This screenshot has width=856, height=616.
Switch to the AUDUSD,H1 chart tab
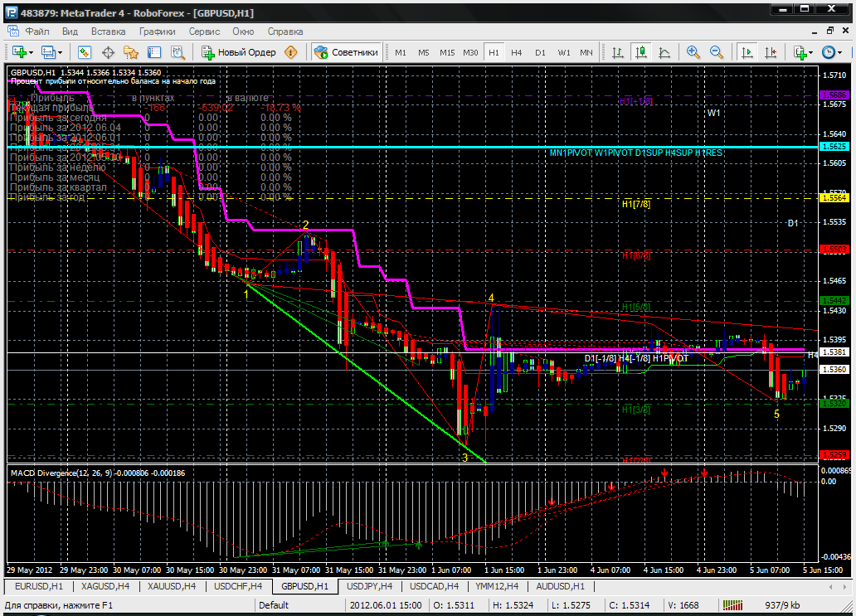click(560, 586)
